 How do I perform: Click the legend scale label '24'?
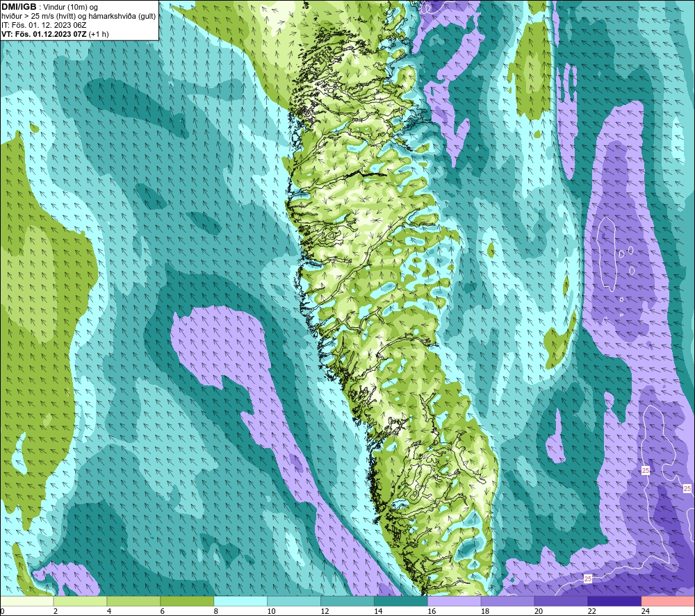(646, 611)
